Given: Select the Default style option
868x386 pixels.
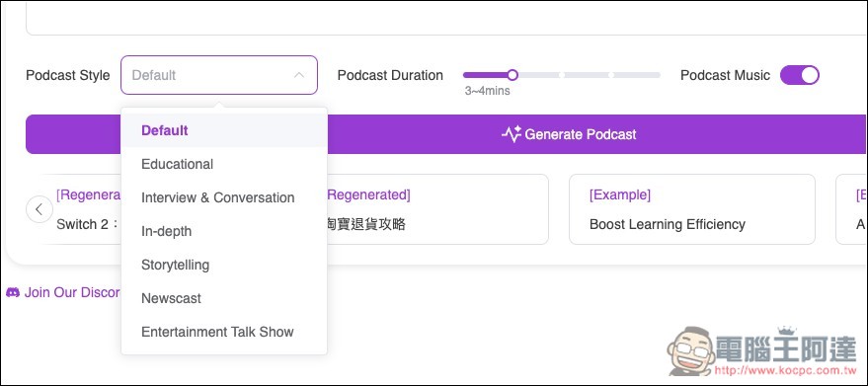Looking at the screenshot, I should point(223,130).
